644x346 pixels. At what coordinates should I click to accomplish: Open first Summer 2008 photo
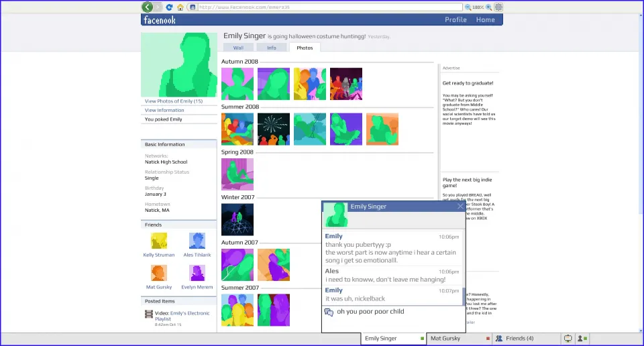237,129
